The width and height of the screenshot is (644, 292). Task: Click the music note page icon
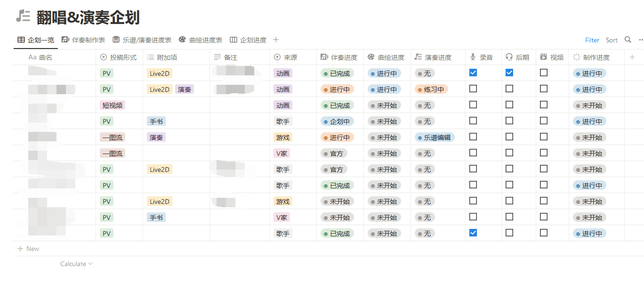(23, 16)
